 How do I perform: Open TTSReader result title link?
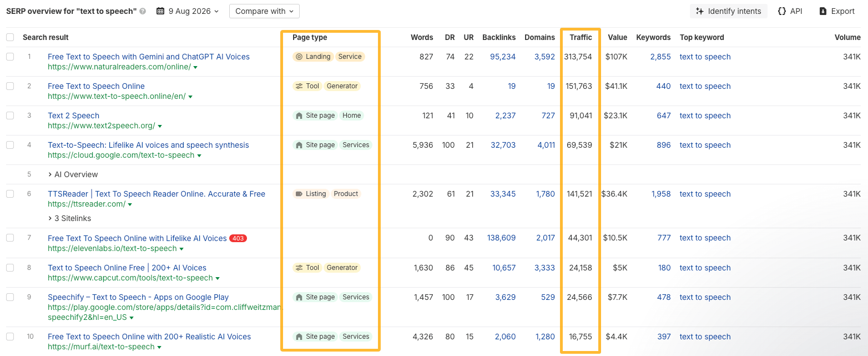coord(157,194)
